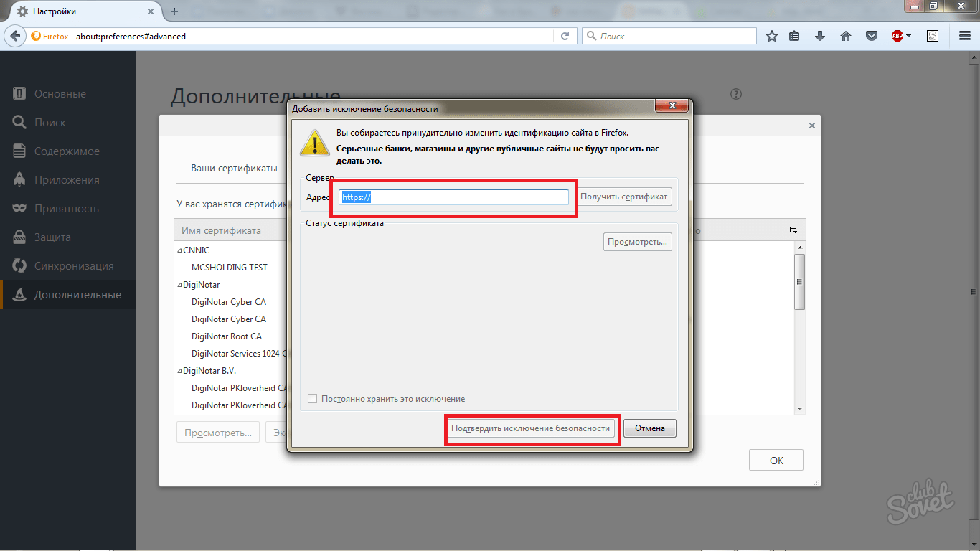Viewport: 980px width, 551px height.
Task: Select 'Приватность' in the settings sidebar
Action: pos(66,209)
